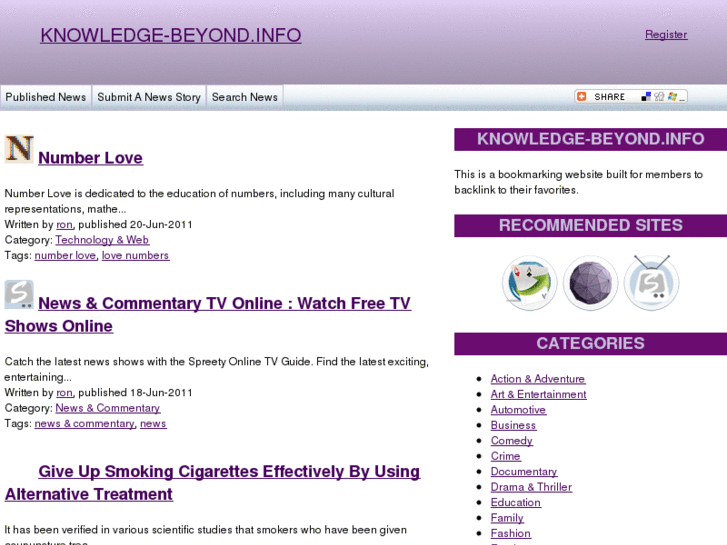
Task: Click the 'Number Love is dedicated' description text
Action: click(x=199, y=201)
